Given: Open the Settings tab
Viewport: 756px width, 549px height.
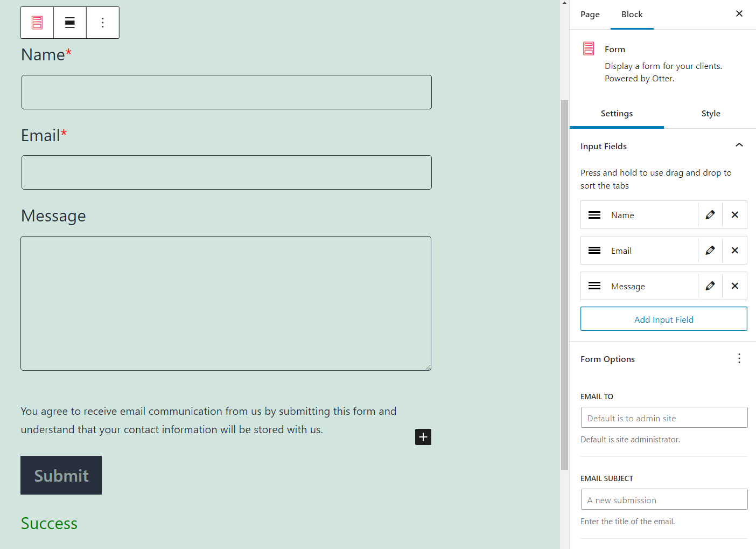Looking at the screenshot, I should 617,114.
